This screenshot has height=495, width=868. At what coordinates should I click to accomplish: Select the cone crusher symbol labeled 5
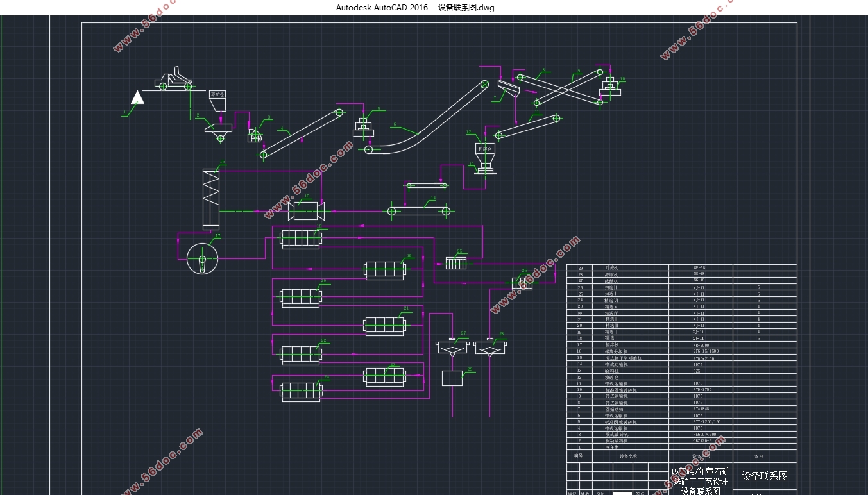point(363,127)
